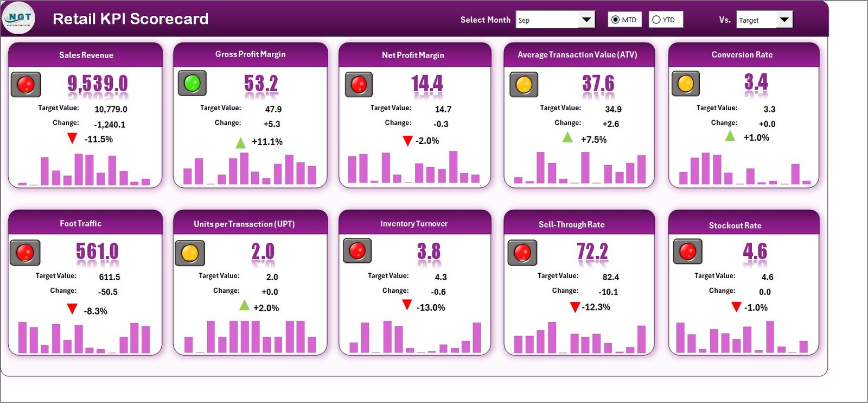Image resolution: width=868 pixels, height=403 pixels.
Task: Click the red status light on Foot Traffic
Action: click(x=25, y=253)
